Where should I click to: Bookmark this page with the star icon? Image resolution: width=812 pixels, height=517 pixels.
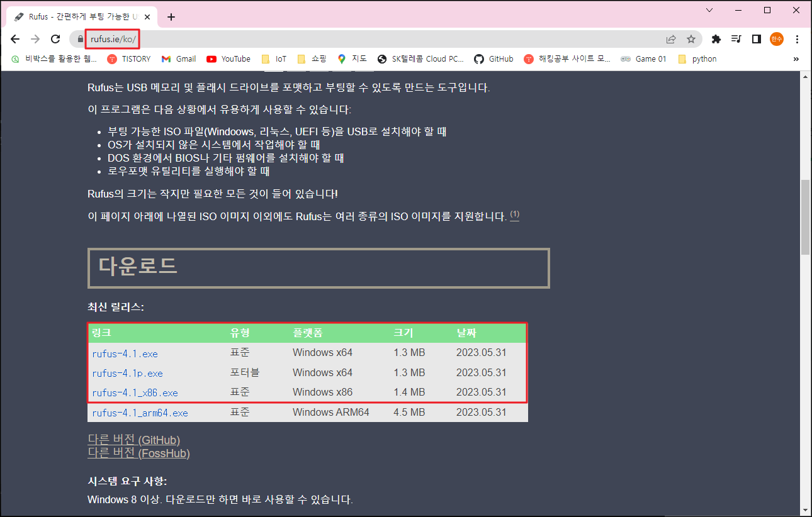tap(691, 39)
